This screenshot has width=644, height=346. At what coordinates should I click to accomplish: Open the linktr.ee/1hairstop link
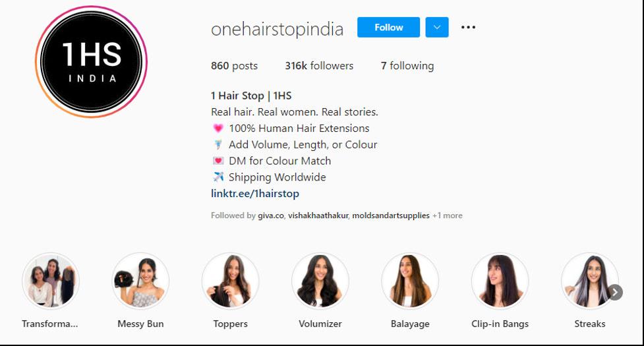(x=255, y=193)
